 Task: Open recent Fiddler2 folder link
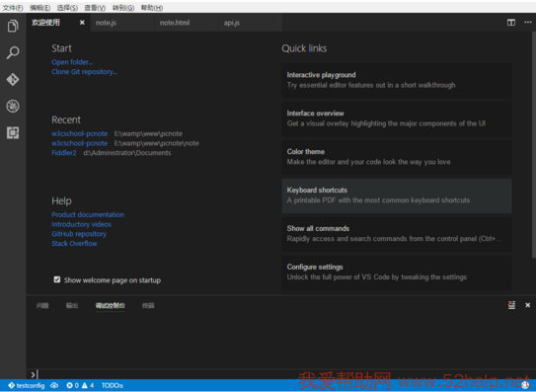(64, 153)
